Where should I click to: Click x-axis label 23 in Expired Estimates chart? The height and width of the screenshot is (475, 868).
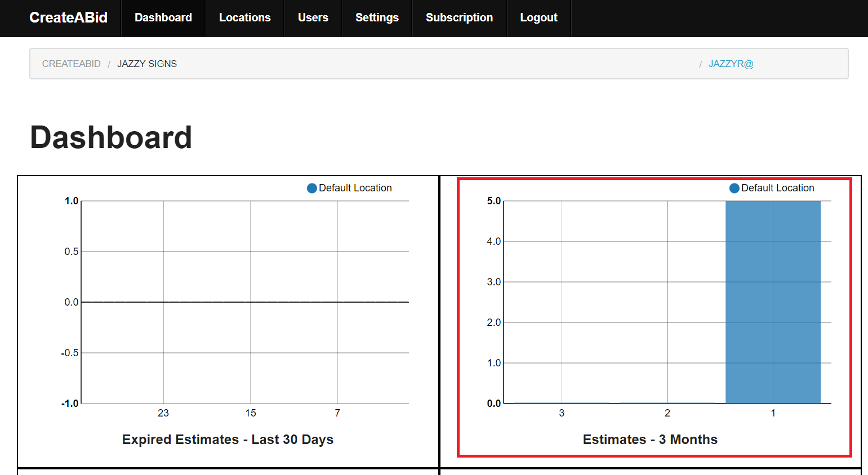tap(163, 413)
